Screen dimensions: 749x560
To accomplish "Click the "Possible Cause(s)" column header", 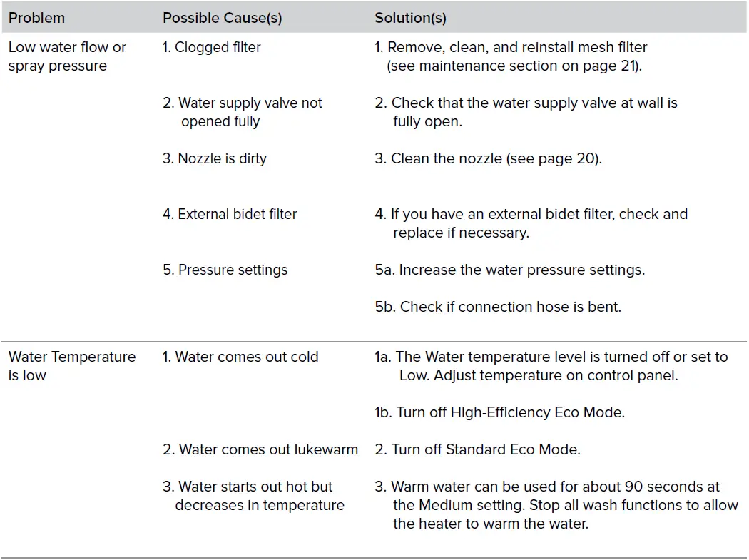I will click(222, 18).
